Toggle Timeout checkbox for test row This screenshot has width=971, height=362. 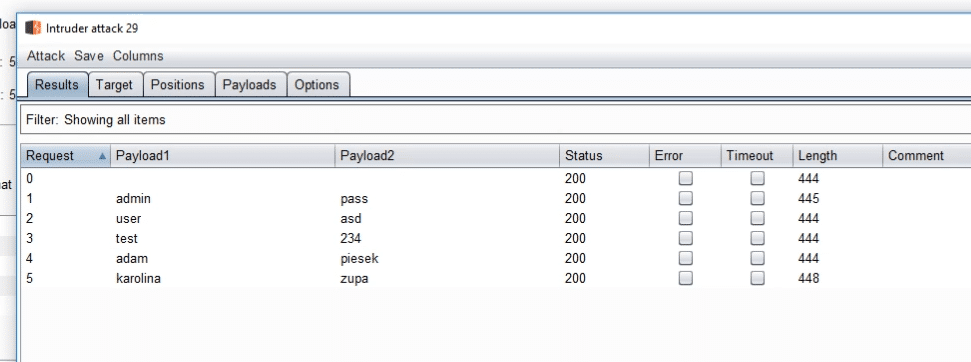click(x=757, y=238)
